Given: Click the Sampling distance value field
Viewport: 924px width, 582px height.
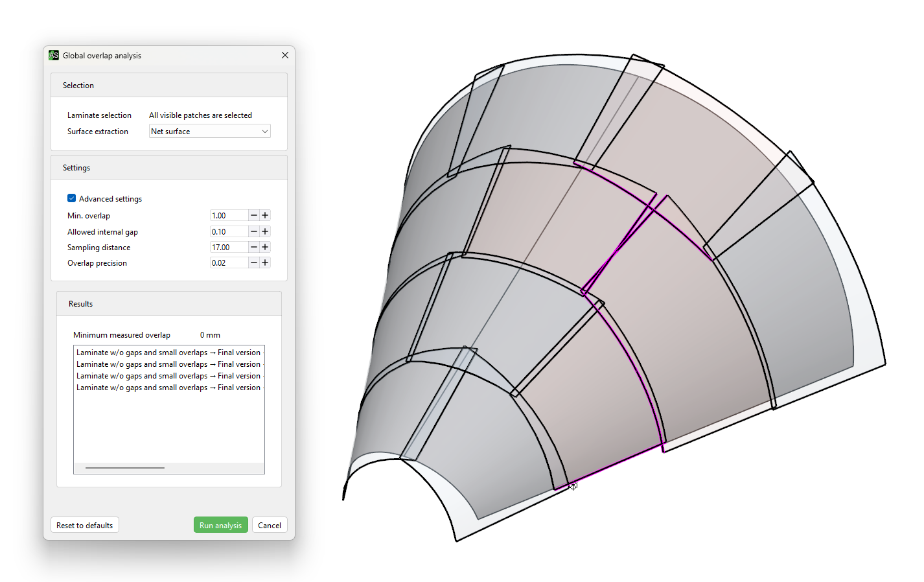Looking at the screenshot, I should (x=229, y=247).
